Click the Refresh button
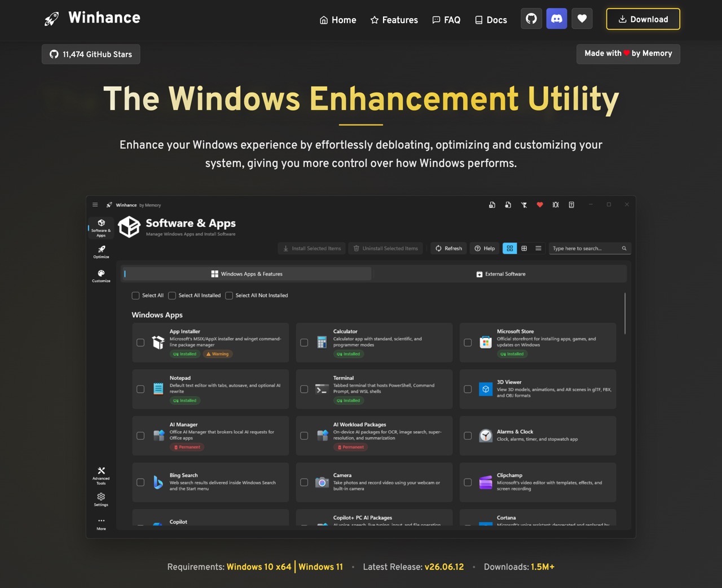This screenshot has width=722, height=588. (x=448, y=248)
